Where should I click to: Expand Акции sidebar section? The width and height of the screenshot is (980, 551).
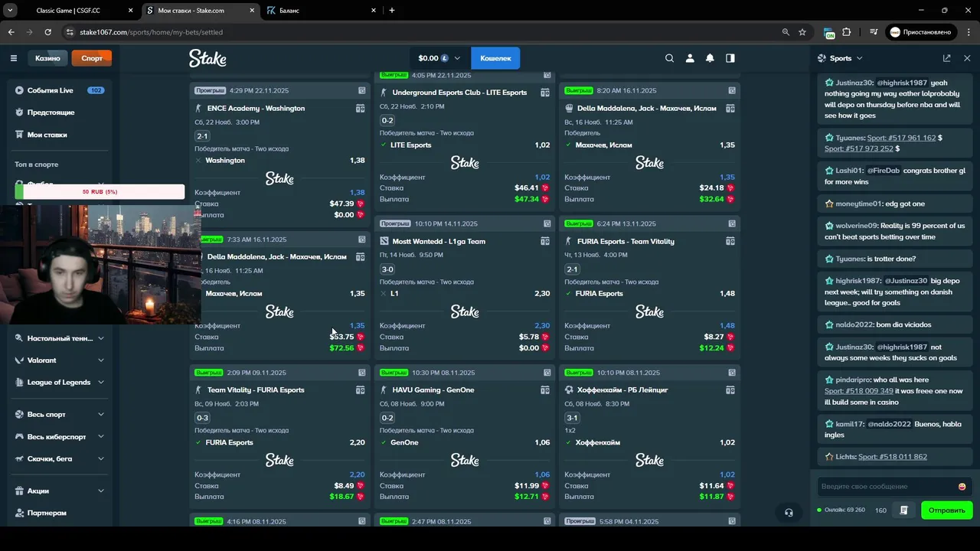click(x=100, y=491)
